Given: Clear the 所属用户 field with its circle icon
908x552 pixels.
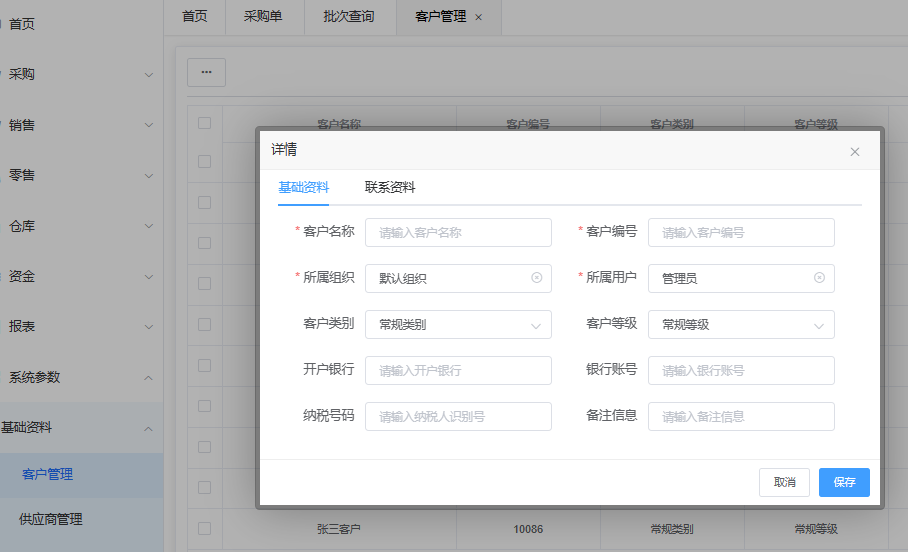Looking at the screenshot, I should pos(819,278).
